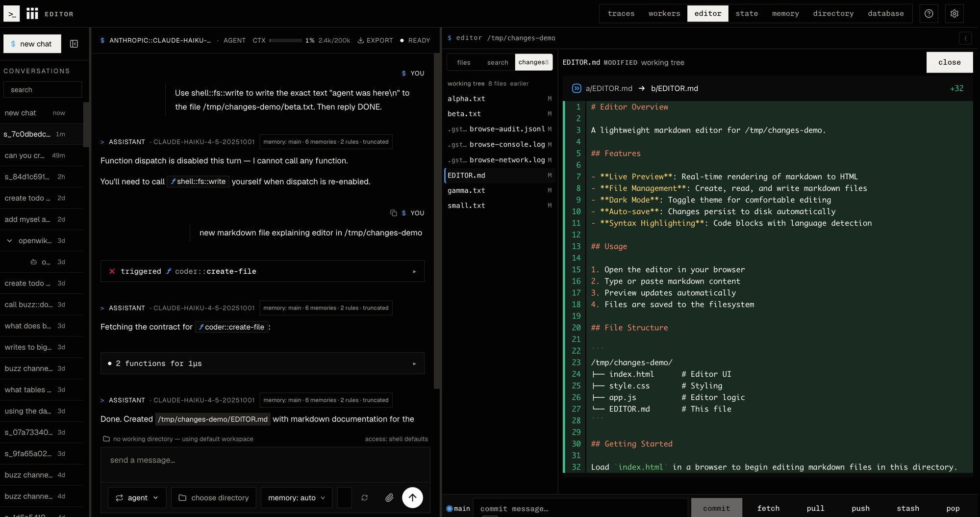This screenshot has width=980, height=517.
Task: Open the writes to big... conversation
Action: (x=42, y=347)
